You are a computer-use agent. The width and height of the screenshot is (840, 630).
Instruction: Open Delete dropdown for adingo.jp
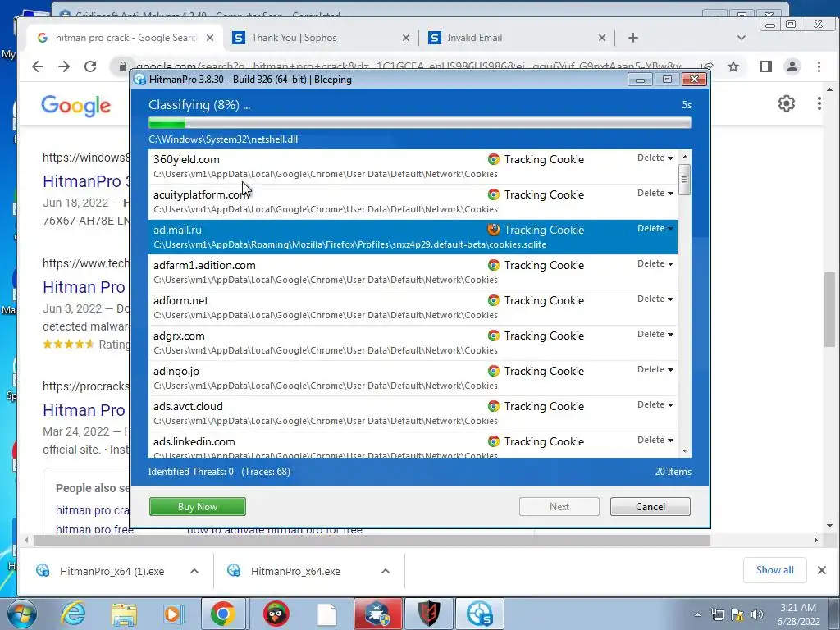click(x=655, y=370)
